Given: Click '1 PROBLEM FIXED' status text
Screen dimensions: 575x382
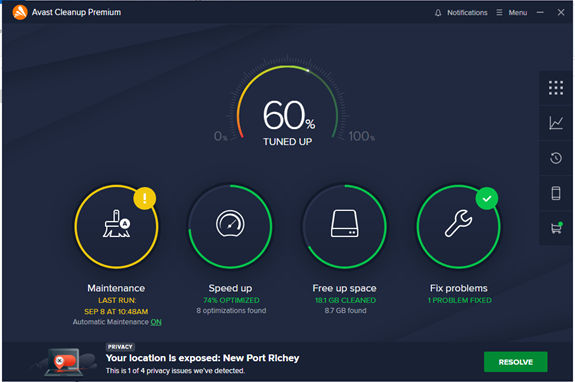Looking at the screenshot, I should click(x=460, y=300).
